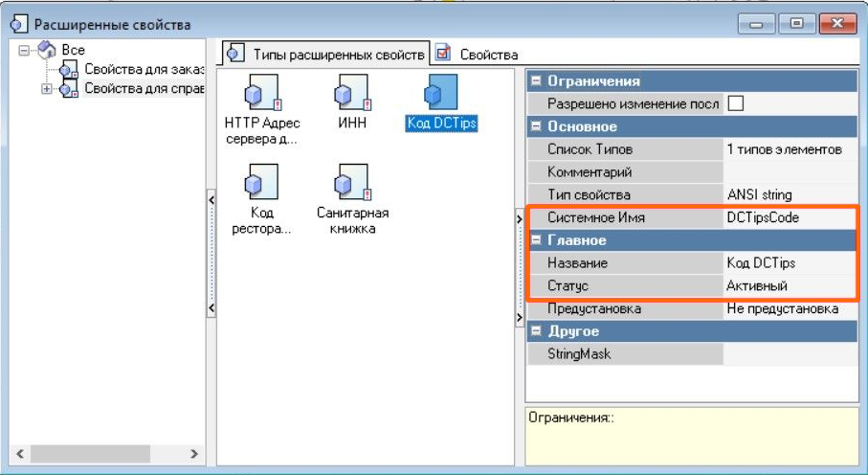Expand the Свойства для справочников tree node
This screenshot has width=868, height=475.
(46, 89)
